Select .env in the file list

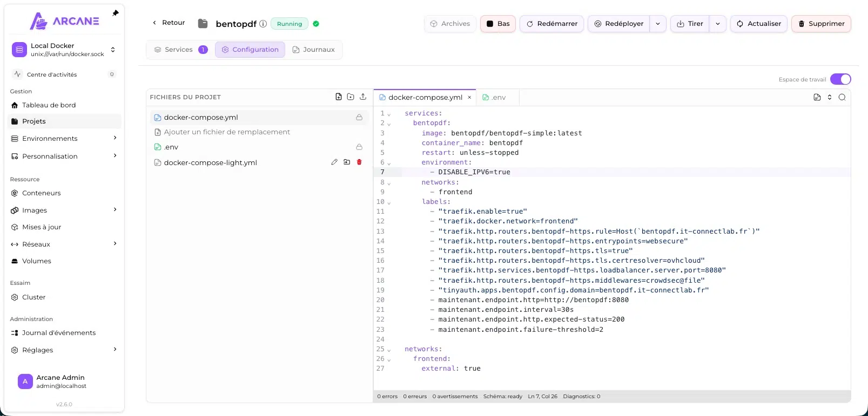pos(258,147)
